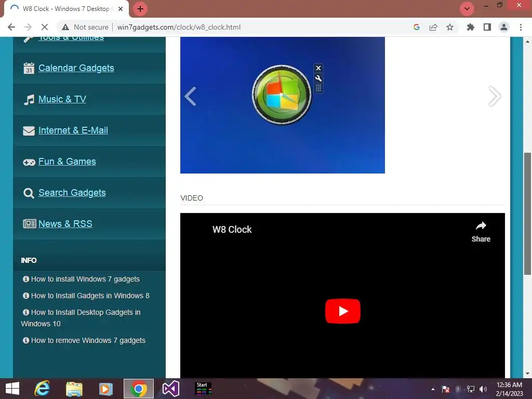Select the W8 Clock browser tab
The width and height of the screenshot is (532, 399).
coord(66,9)
